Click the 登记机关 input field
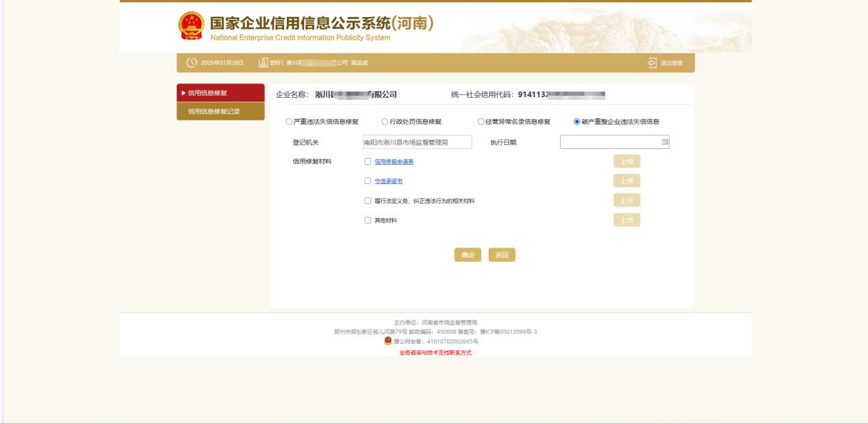Screen dimensions: 868x424 pos(417,142)
